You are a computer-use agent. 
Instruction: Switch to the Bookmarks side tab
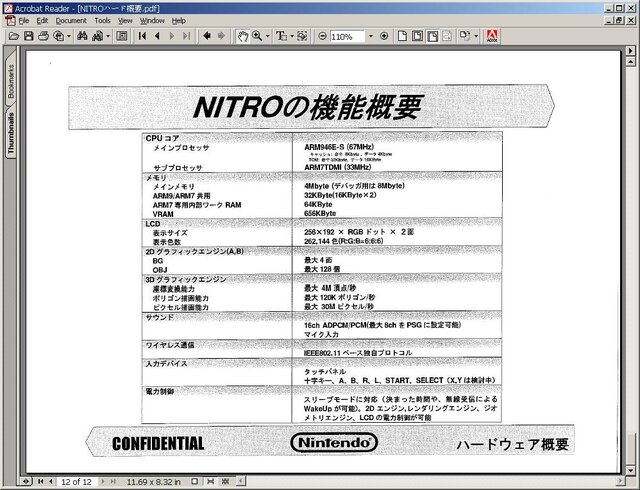click(11, 84)
